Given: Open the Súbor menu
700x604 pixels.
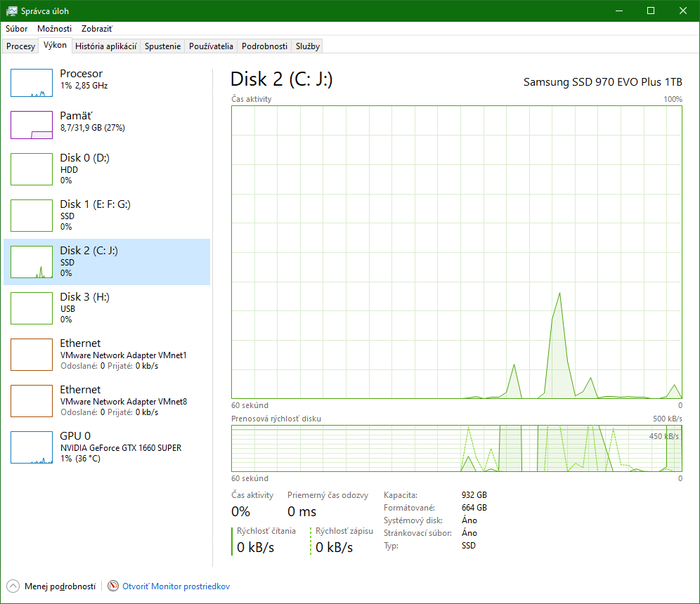Looking at the screenshot, I should pos(17,29).
